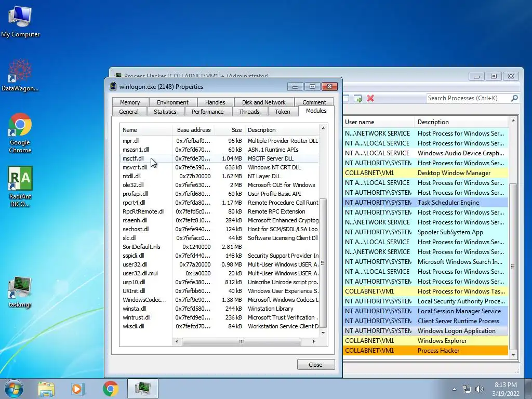Click modules horizontal scrollbar left arrow

click(177, 341)
